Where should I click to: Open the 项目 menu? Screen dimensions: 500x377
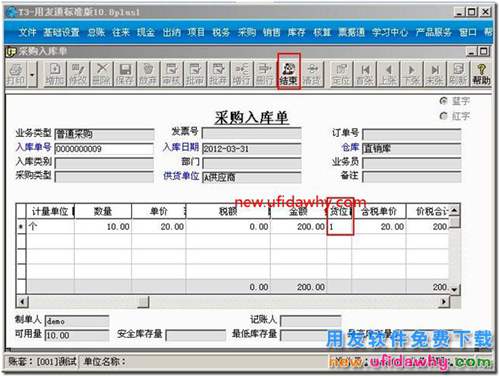(x=196, y=32)
